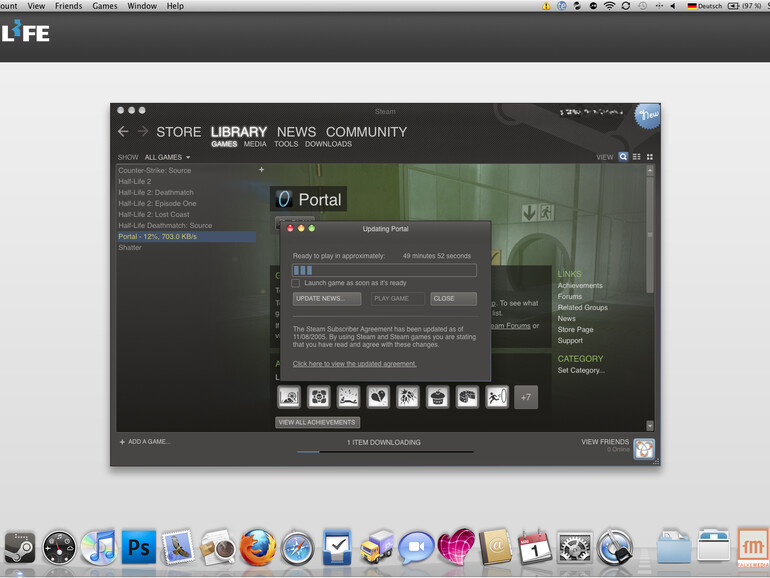Switch to the NEWS tab
Viewport: 770px width, 578px height.
[x=296, y=132]
